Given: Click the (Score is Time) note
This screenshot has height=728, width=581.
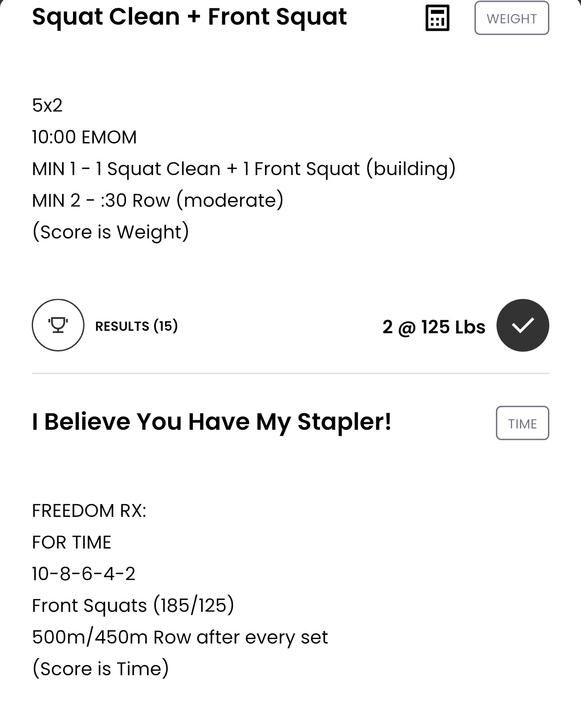Looking at the screenshot, I should pyautogui.click(x=100, y=669).
